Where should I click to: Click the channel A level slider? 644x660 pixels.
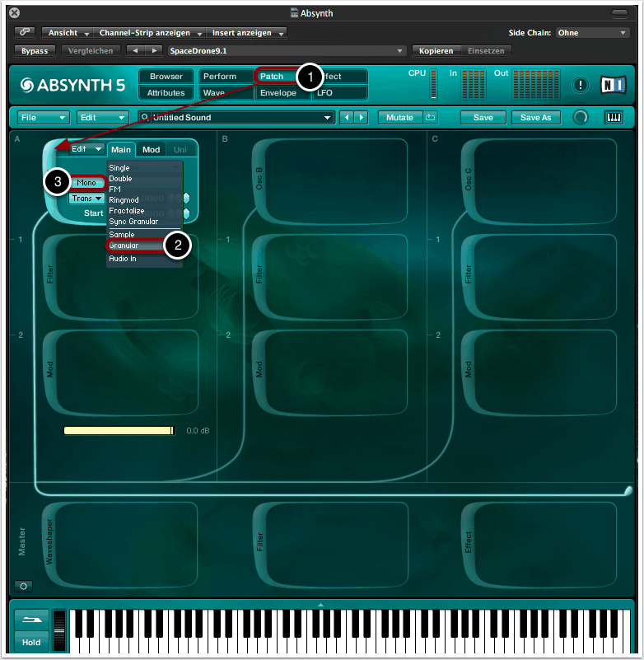click(x=119, y=430)
